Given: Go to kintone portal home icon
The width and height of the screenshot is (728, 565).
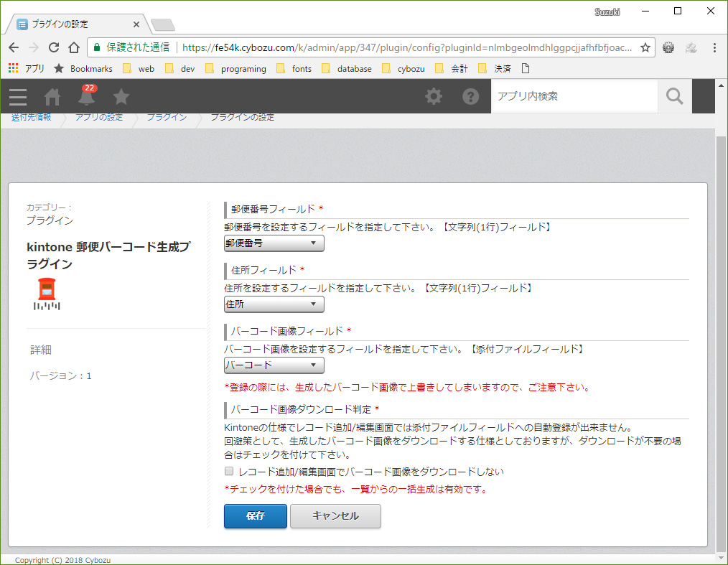Looking at the screenshot, I should 52,97.
